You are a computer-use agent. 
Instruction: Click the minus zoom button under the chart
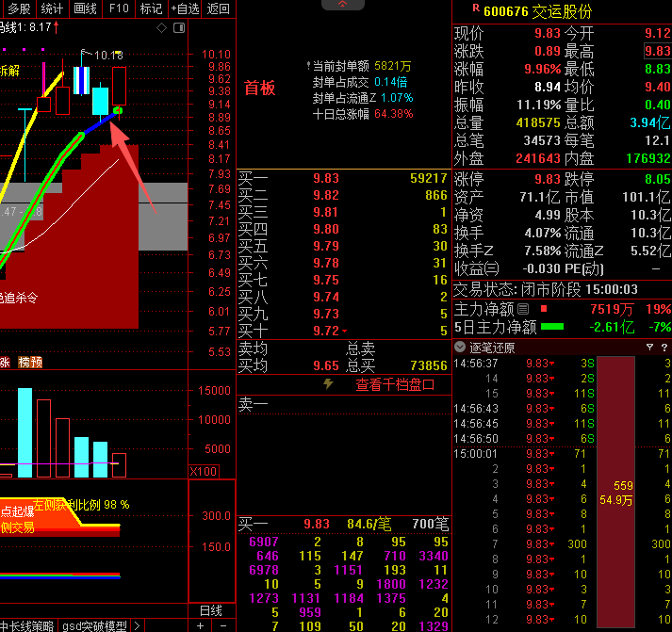coord(224,625)
